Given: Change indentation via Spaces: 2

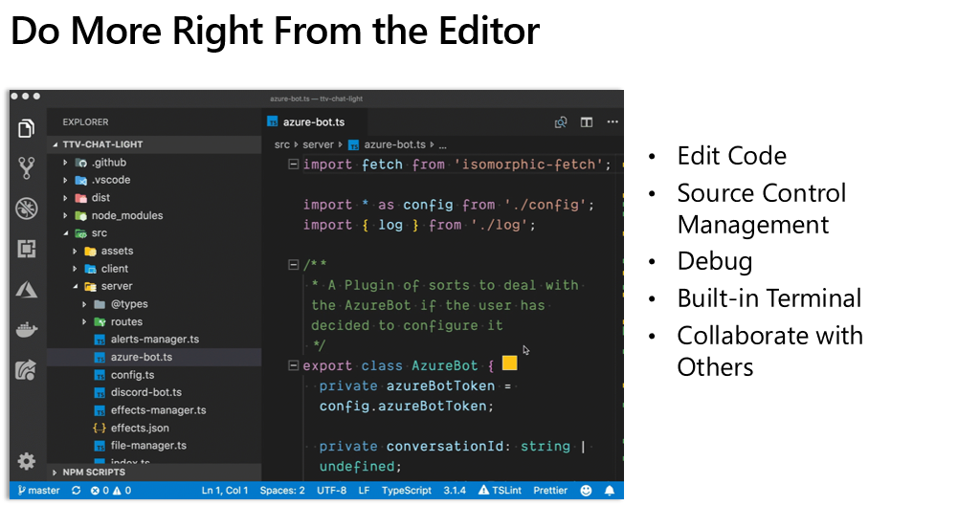Looking at the screenshot, I should pos(282,491).
